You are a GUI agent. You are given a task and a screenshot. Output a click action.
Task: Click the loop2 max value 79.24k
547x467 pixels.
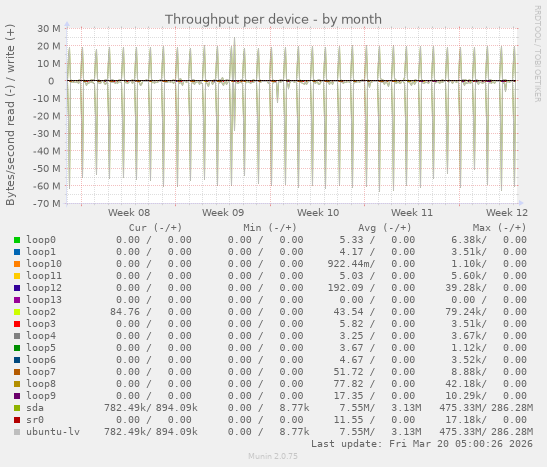point(463,312)
